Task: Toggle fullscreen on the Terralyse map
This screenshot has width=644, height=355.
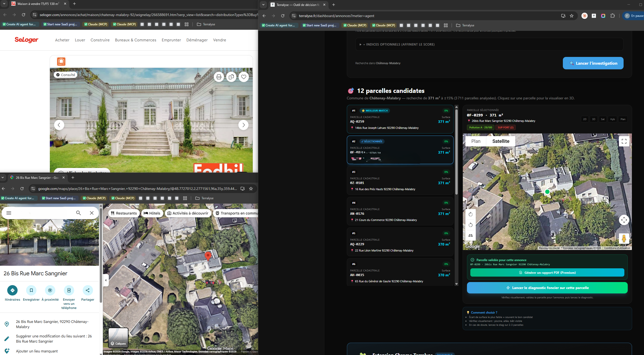Action: pyautogui.click(x=624, y=141)
